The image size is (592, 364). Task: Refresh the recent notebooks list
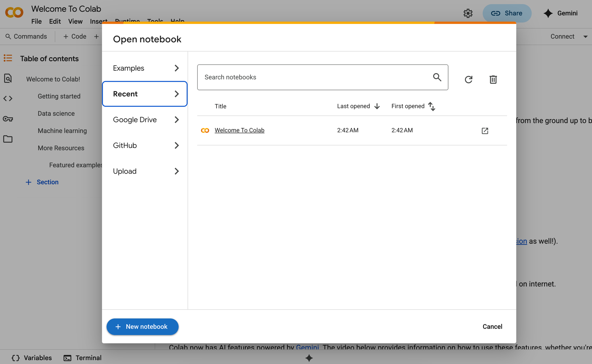469,79
